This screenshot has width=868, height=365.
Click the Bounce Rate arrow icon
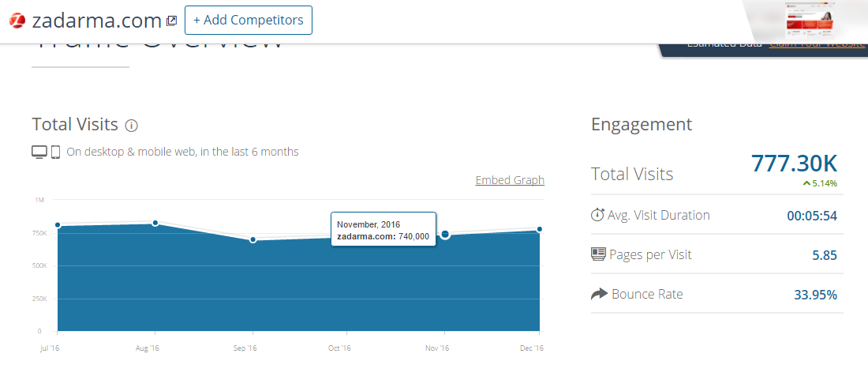(x=599, y=295)
